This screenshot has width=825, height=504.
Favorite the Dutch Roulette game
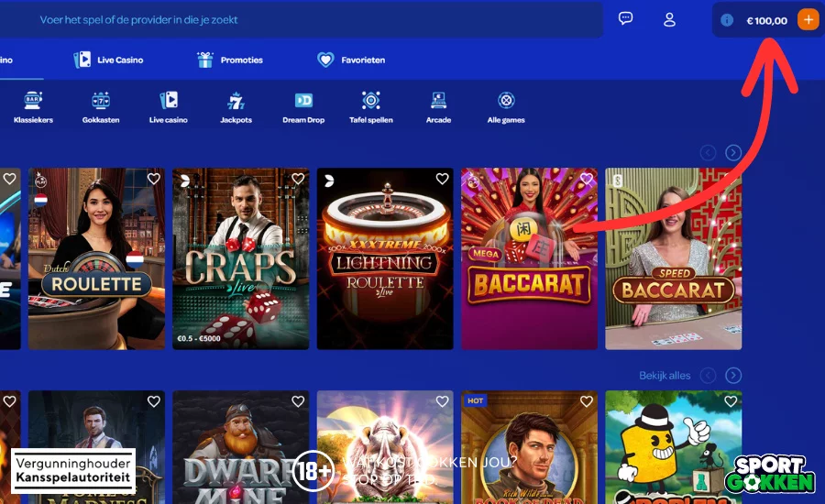tap(154, 179)
